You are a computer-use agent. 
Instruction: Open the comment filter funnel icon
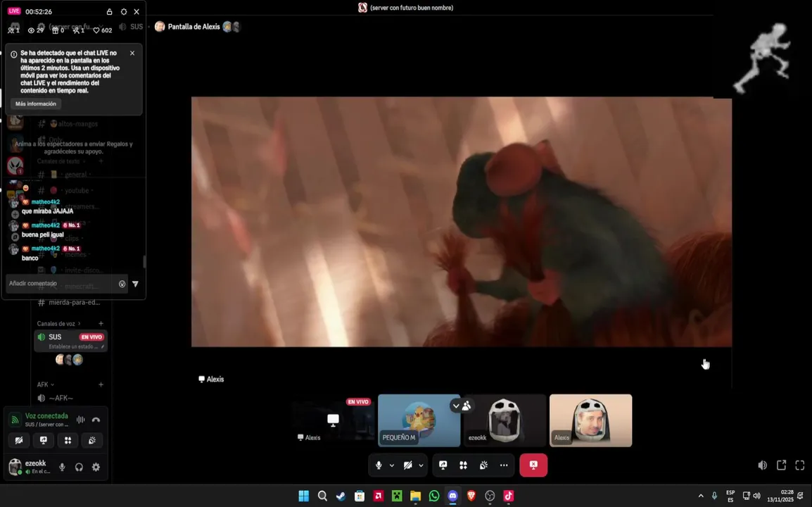[x=135, y=284]
